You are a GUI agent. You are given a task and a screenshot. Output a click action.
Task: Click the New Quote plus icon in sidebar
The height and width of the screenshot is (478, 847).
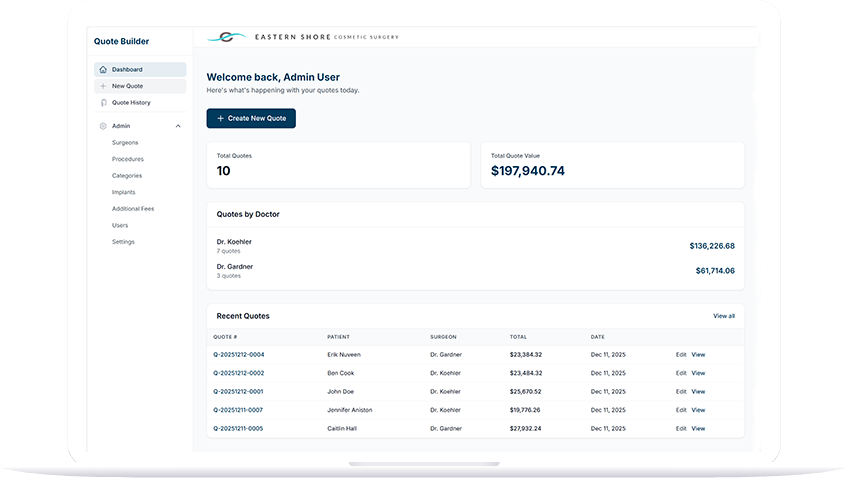pos(103,86)
